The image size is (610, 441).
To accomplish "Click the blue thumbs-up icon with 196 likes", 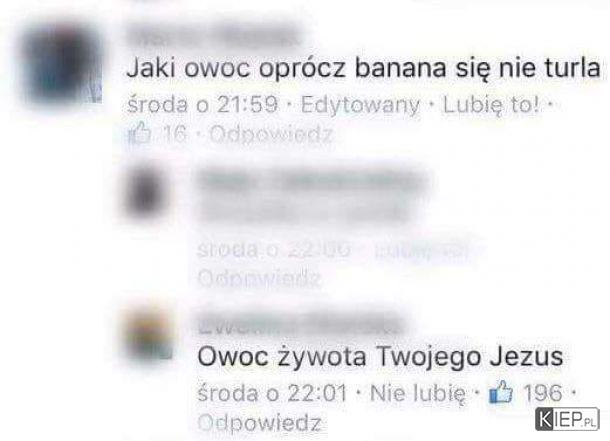I will (501, 392).
